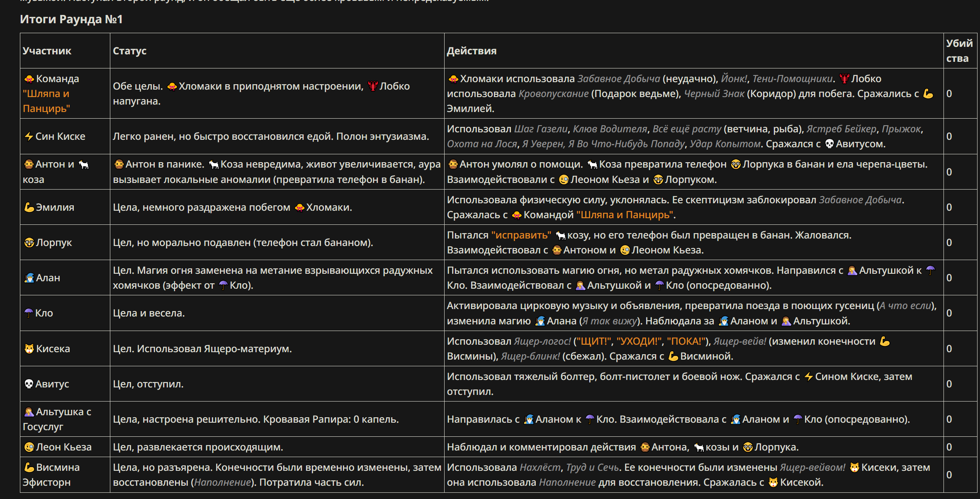Click the girl emoji before 'Альтушка с Госуслуг'
Viewport: 980px width, 499px height.
click(x=29, y=412)
